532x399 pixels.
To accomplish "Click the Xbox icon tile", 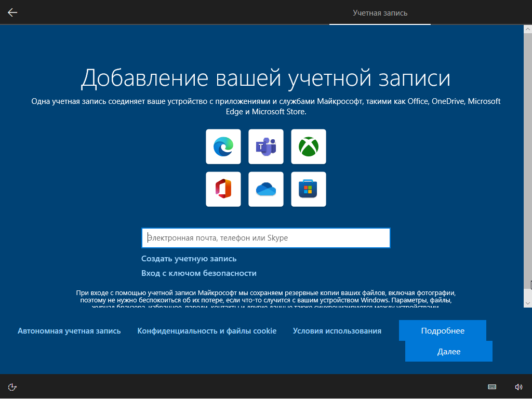I will point(309,147).
